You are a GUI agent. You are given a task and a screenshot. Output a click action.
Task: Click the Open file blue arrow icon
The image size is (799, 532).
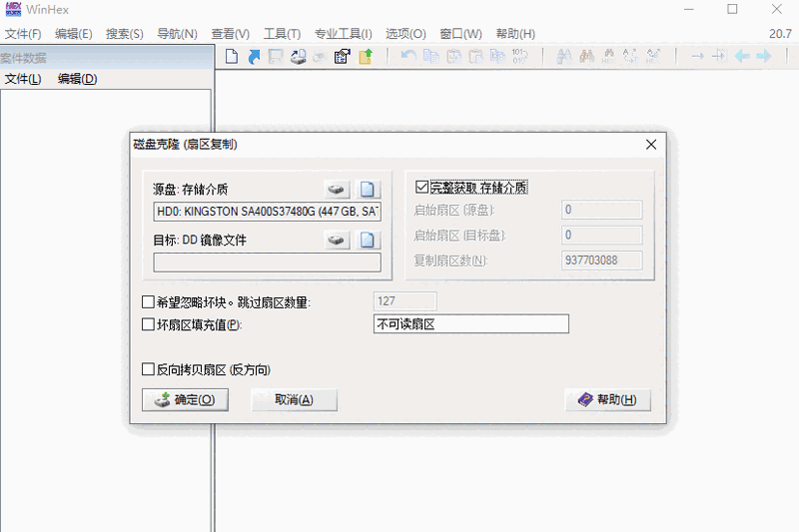pos(254,56)
